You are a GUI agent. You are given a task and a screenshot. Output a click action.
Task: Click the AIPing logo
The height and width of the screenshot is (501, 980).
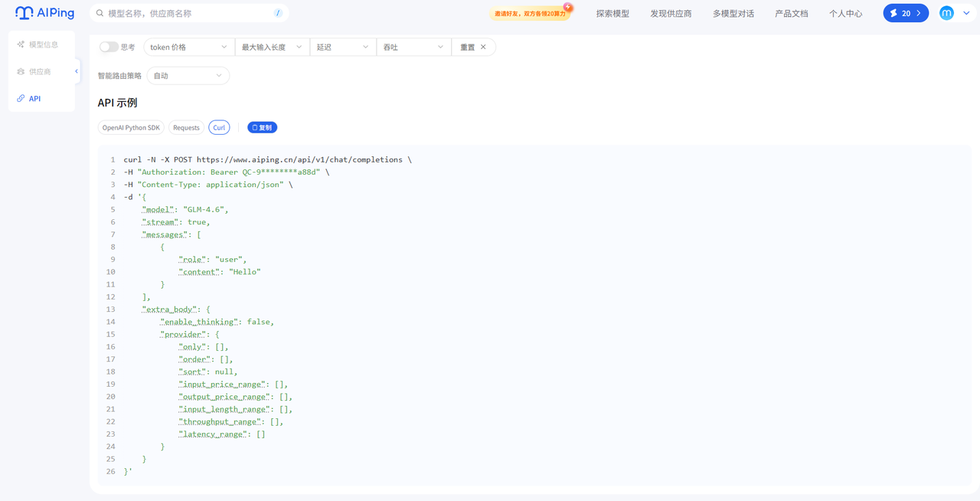click(44, 13)
